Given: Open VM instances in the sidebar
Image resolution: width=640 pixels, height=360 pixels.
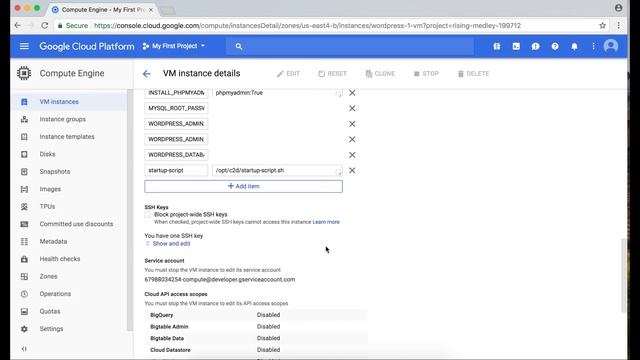Looking at the screenshot, I should [x=69, y=102].
